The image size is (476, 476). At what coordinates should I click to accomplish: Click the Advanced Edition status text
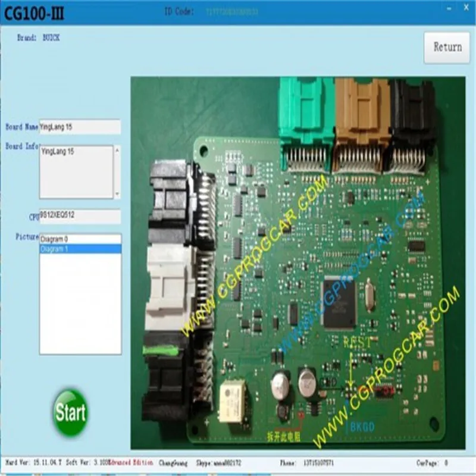click(x=131, y=463)
